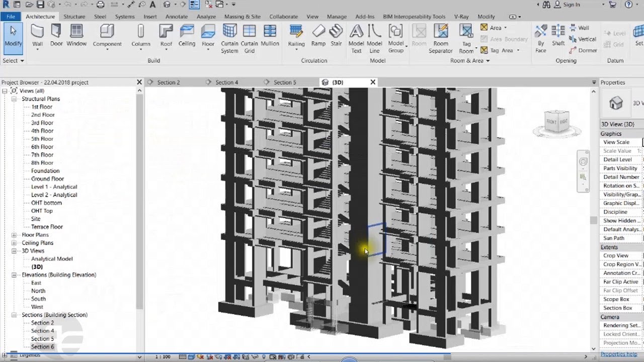This screenshot has height=362, width=644.
Task: Select the Mullion tool
Action: pos(270,36)
